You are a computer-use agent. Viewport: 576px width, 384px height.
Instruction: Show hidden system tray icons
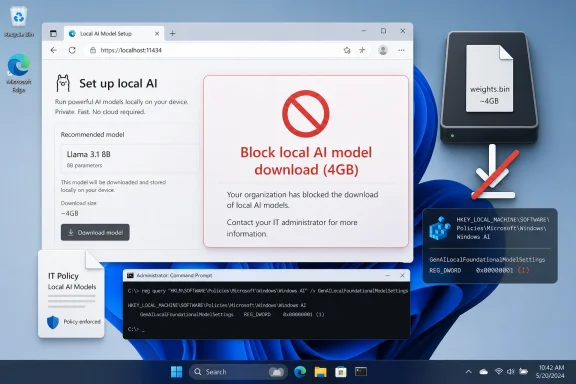tap(468, 372)
